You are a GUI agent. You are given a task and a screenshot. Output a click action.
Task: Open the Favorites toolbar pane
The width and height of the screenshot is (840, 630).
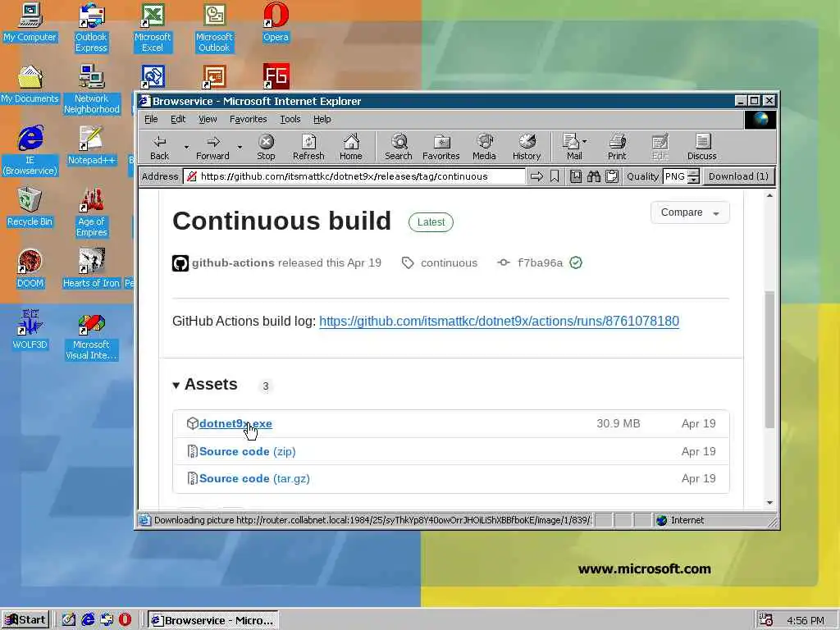click(x=441, y=148)
